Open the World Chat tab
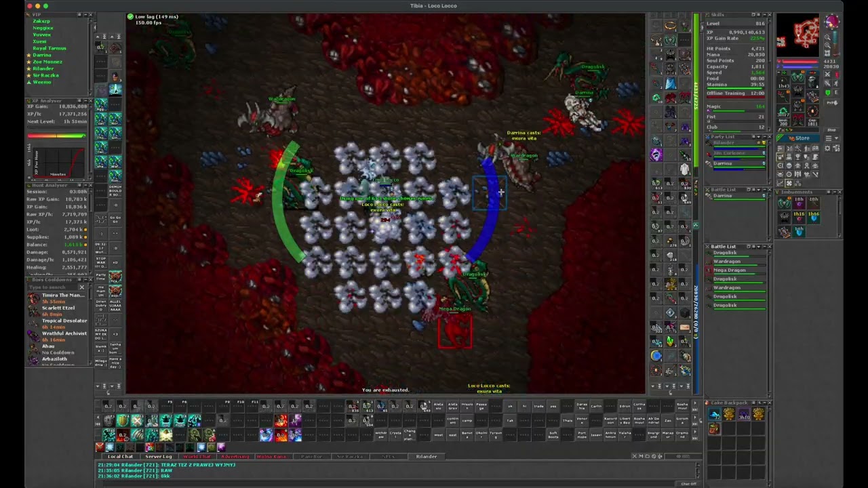This screenshot has height=488, width=868. point(197,457)
